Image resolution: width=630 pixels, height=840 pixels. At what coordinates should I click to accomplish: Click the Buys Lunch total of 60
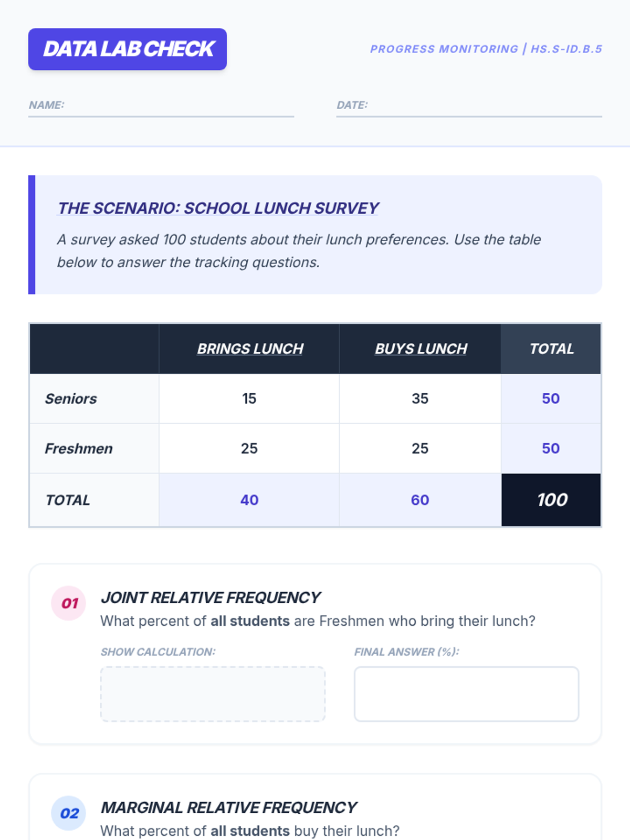point(420,500)
